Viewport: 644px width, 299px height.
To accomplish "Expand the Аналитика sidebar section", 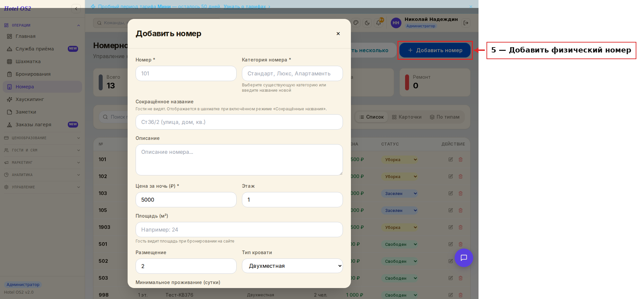I will [x=42, y=175].
